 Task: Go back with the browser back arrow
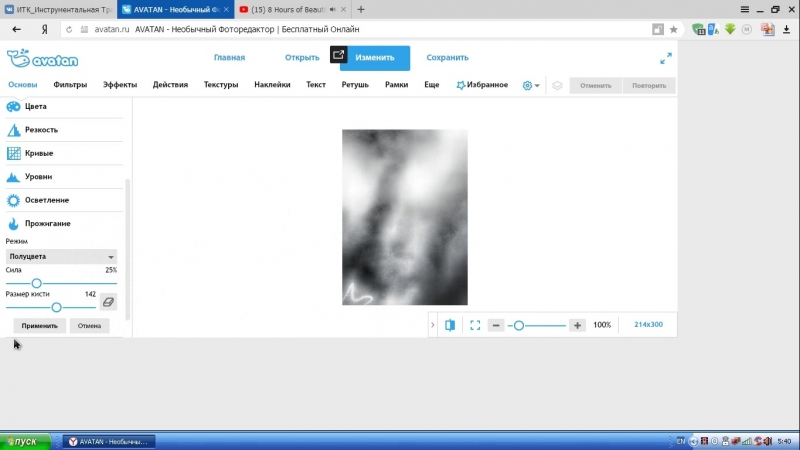coord(16,30)
